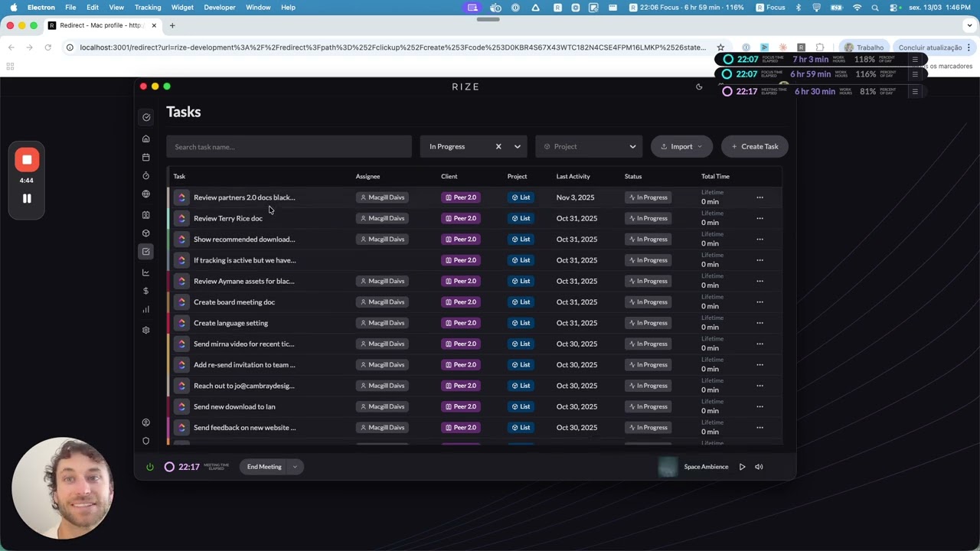Bookmark this page with the star icon
Image resolution: width=980 pixels, height=551 pixels.
720,47
